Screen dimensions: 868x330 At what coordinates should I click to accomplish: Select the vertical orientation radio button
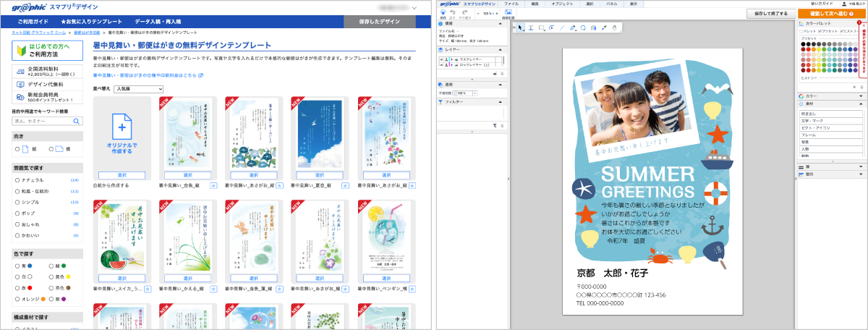18,149
